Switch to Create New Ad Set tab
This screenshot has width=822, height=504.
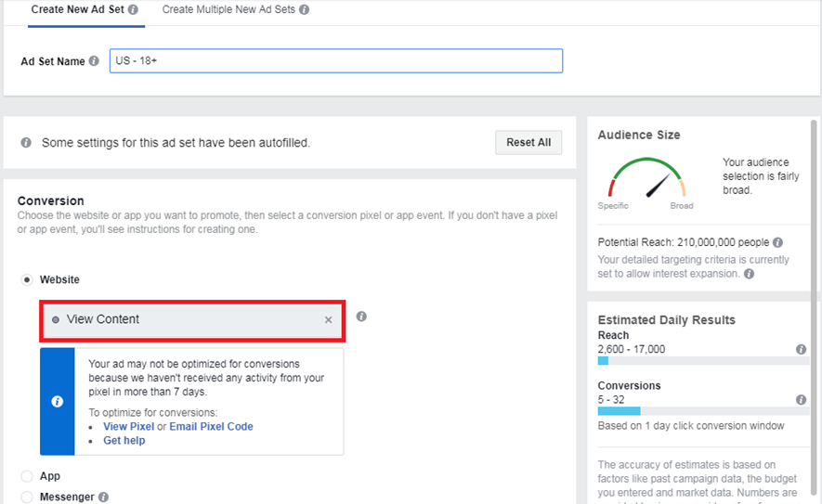[x=77, y=10]
